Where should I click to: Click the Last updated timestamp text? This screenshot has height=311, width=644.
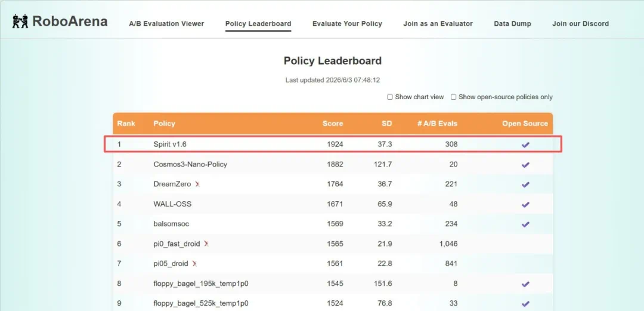[333, 80]
